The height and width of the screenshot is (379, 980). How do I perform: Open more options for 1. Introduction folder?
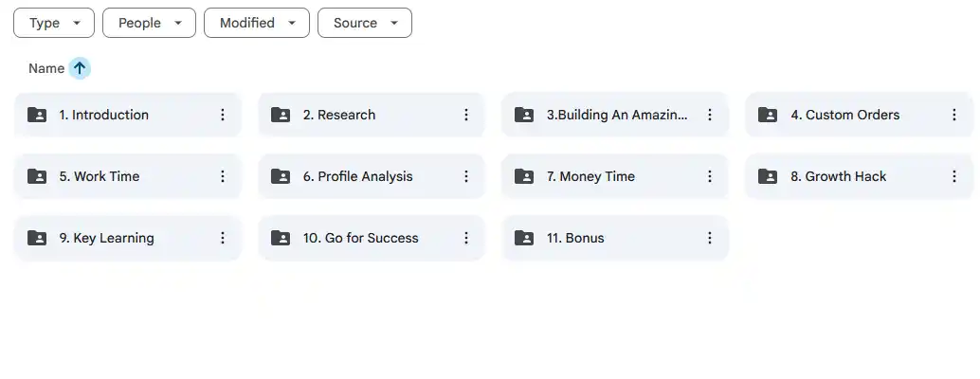coord(223,115)
